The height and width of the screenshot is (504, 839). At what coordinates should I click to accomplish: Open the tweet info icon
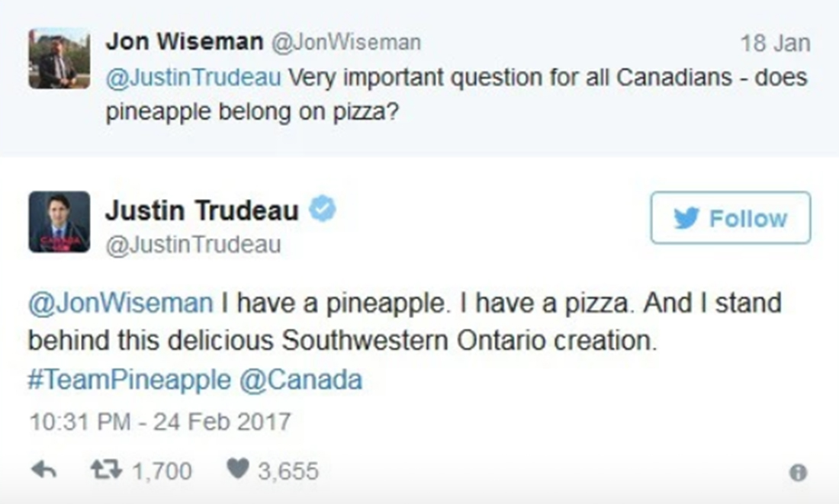(798, 473)
